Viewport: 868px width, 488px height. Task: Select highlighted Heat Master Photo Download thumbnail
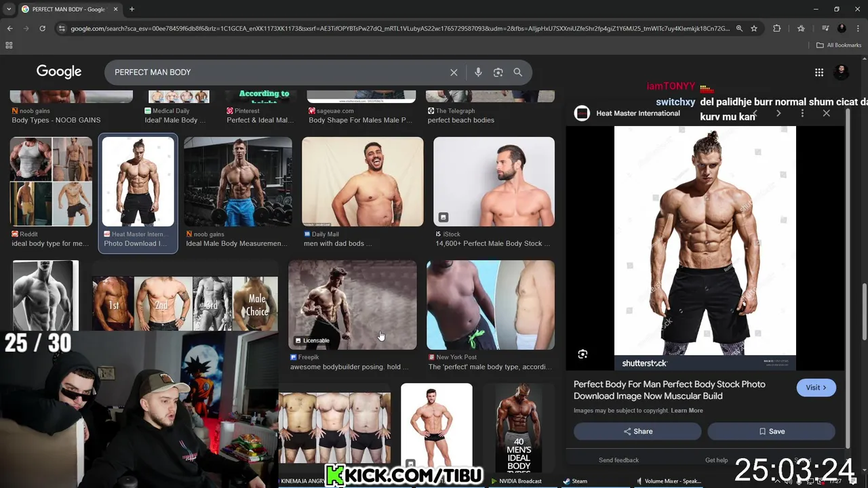click(138, 182)
